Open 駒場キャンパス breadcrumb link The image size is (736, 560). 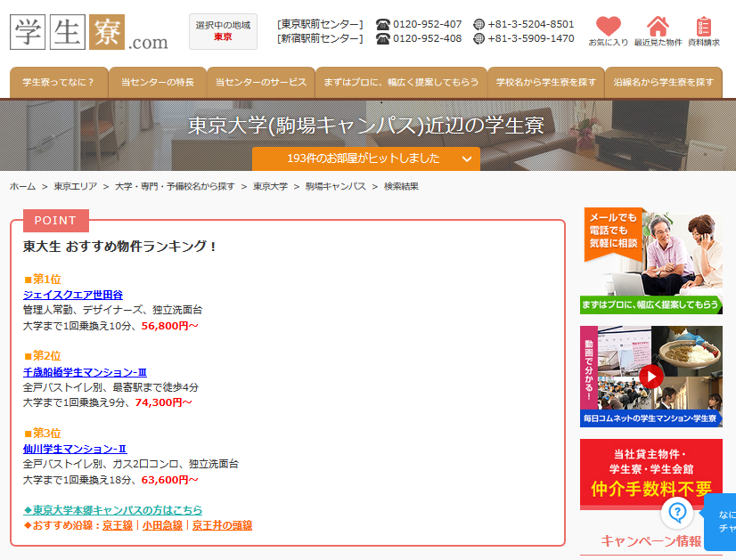click(x=336, y=186)
